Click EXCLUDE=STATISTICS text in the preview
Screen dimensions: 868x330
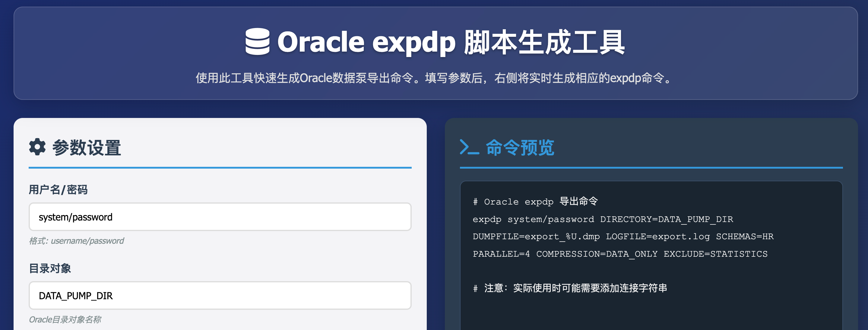coord(715,254)
